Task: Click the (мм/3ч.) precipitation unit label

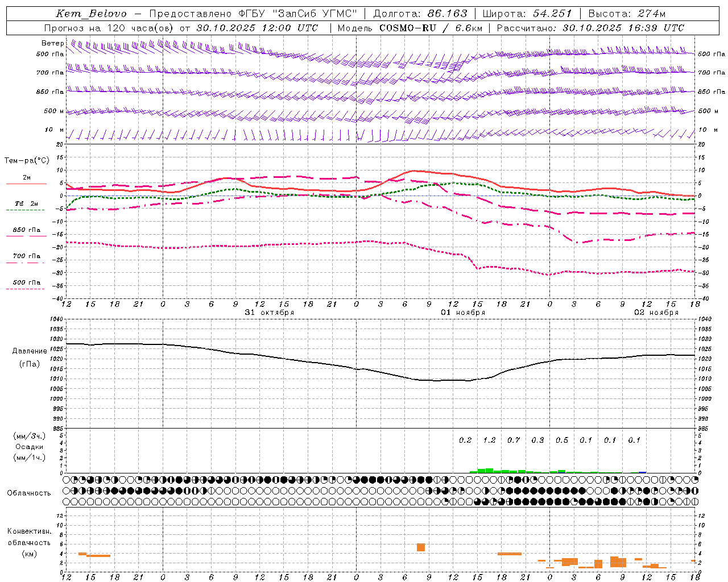Action: [x=30, y=436]
